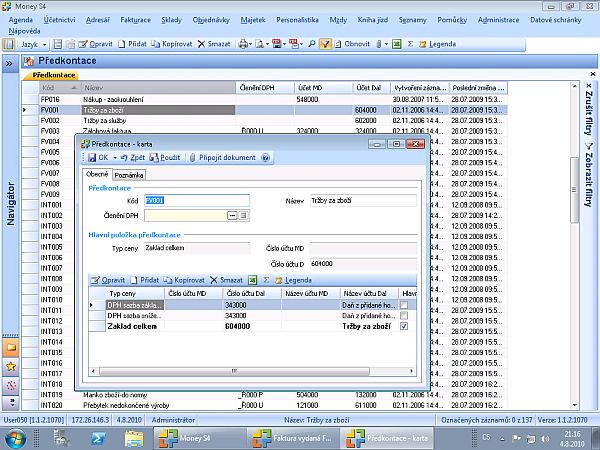The image size is (600, 450).
Task: Click Přidat in the main toolbar
Action: point(132,44)
